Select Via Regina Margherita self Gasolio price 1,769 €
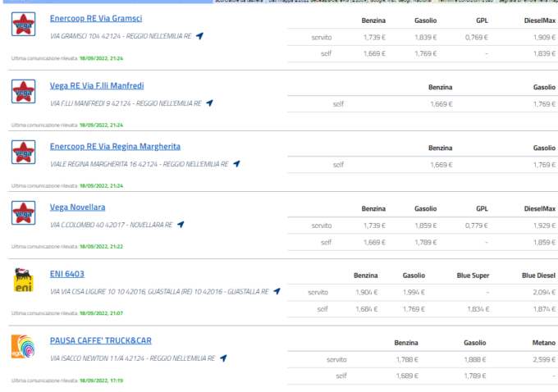The width and height of the screenshot is (558, 392). [x=544, y=165]
